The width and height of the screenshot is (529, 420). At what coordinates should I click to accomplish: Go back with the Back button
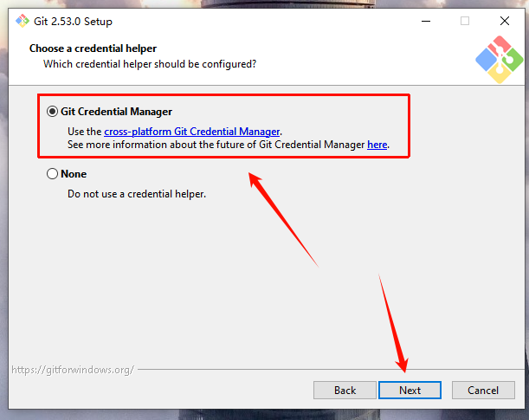pyautogui.click(x=345, y=390)
